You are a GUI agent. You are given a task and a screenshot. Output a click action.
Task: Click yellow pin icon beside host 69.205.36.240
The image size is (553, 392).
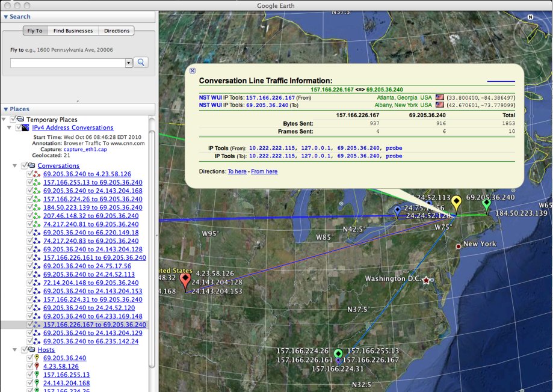point(37,358)
